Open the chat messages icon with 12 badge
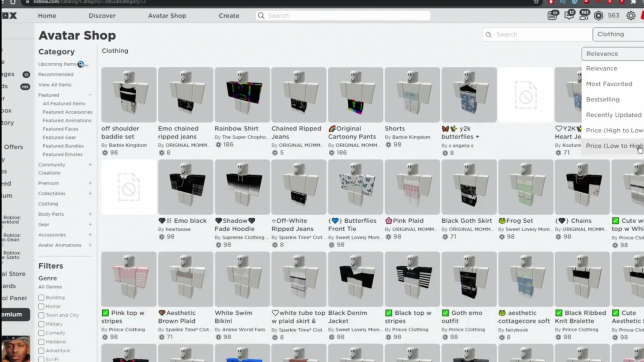 point(569,15)
